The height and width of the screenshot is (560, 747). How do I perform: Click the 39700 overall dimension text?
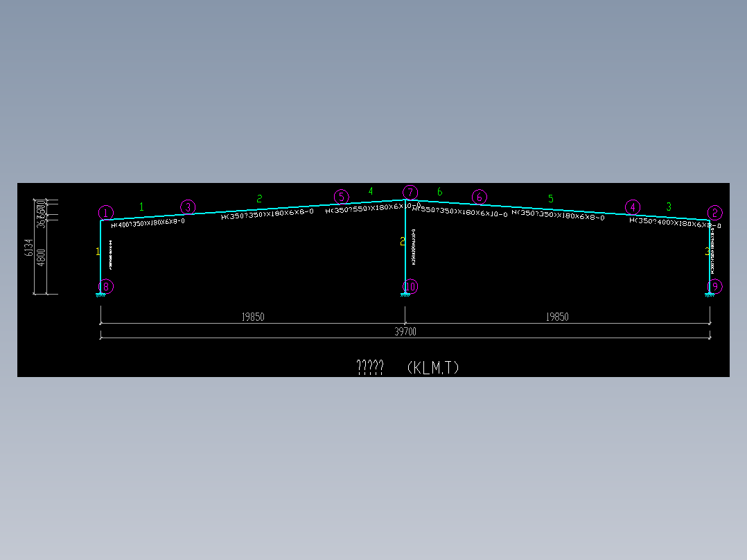[x=405, y=332]
